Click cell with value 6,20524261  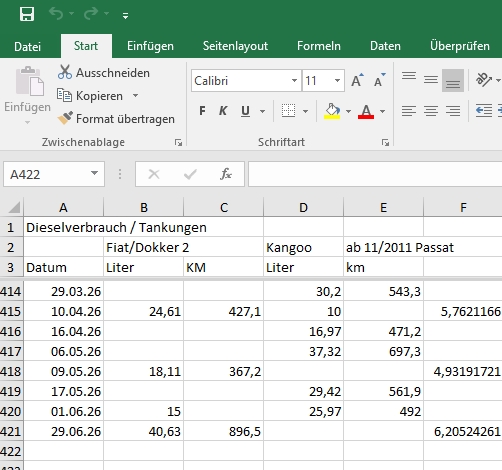point(463,431)
